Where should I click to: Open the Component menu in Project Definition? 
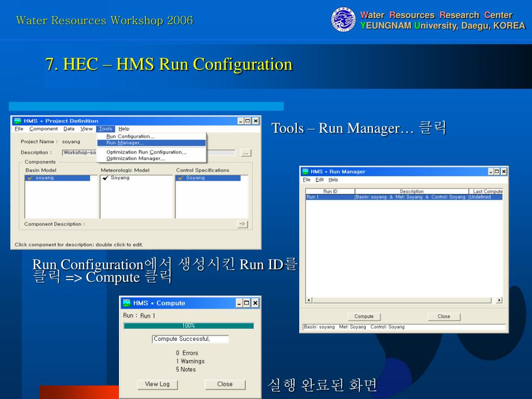[x=44, y=129]
